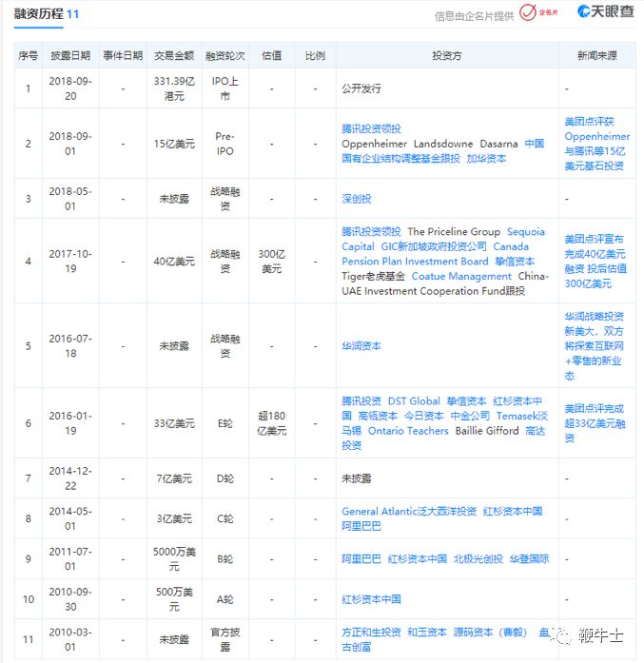Open news link 美团点评完成超33亿美元融资
This screenshot has width=644, height=663.
coord(595,423)
